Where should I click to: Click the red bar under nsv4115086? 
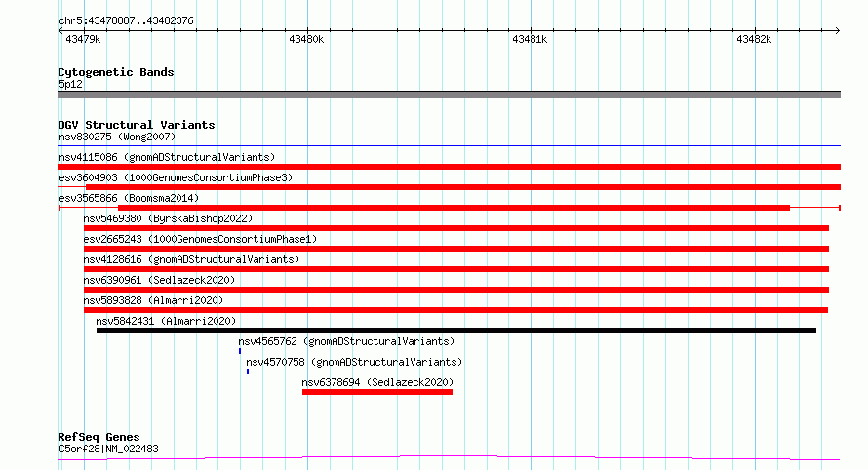click(449, 167)
